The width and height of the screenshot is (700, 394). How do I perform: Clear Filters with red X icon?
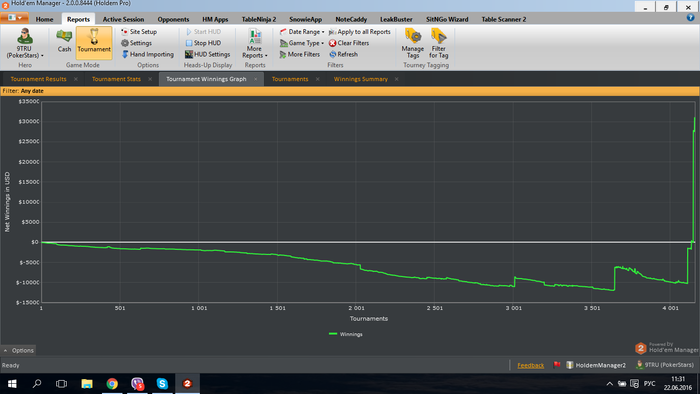(x=349, y=43)
